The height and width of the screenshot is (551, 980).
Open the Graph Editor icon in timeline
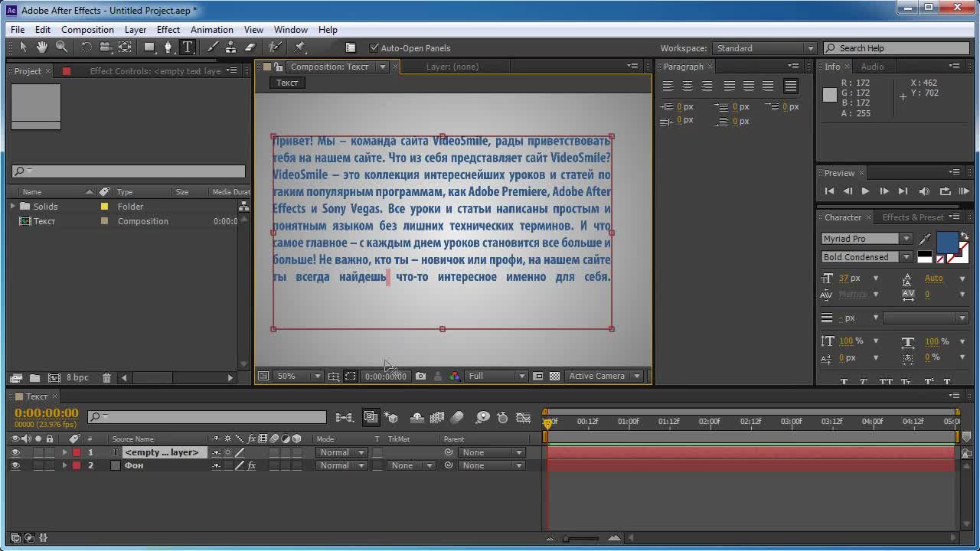coord(524,417)
